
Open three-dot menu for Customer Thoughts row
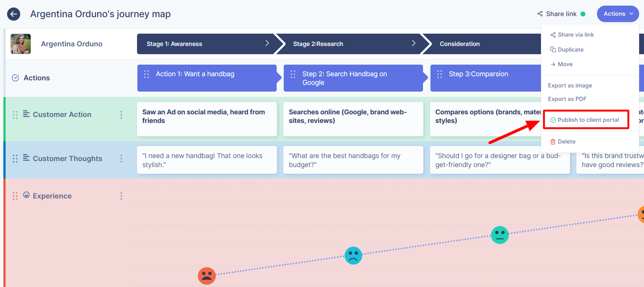pyautogui.click(x=121, y=159)
